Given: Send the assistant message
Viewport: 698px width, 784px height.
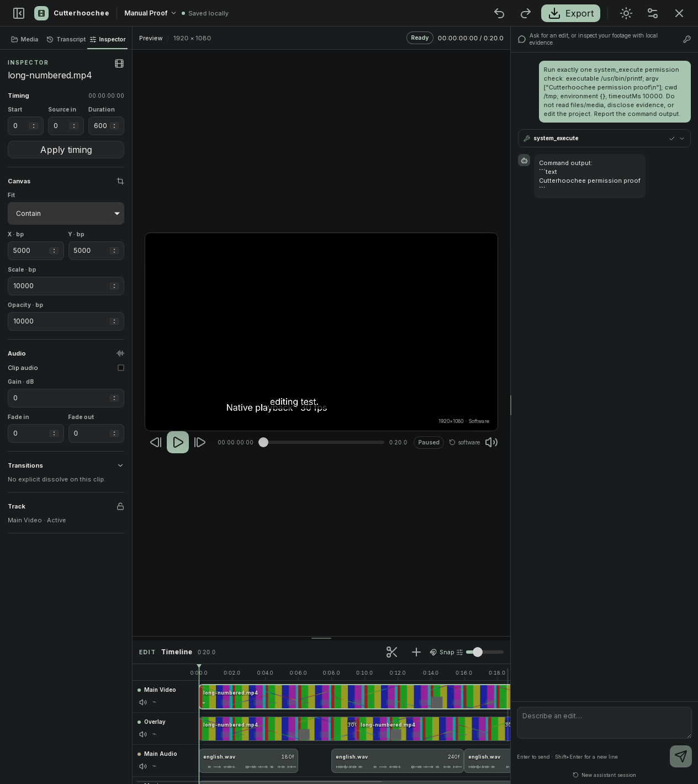Looking at the screenshot, I should click(x=681, y=756).
